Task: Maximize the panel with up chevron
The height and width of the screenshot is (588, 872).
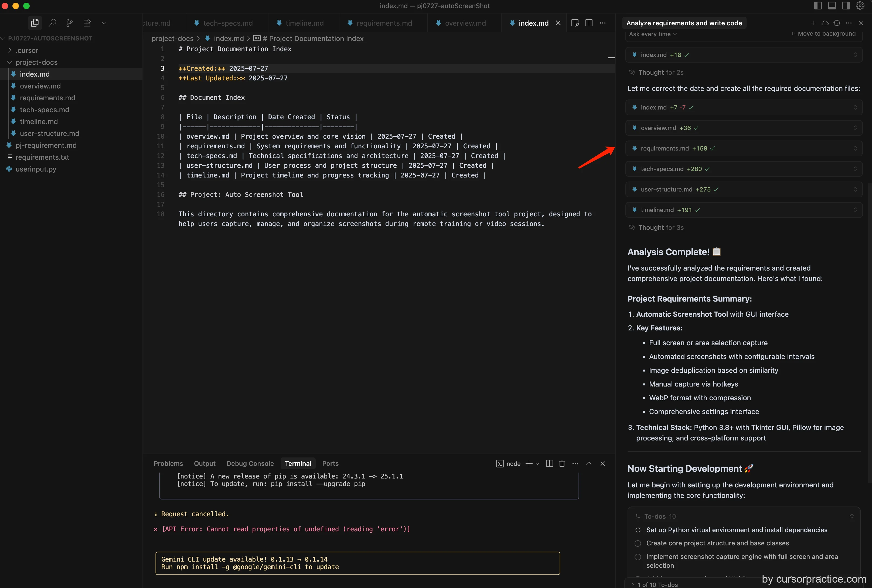Action: (589, 463)
